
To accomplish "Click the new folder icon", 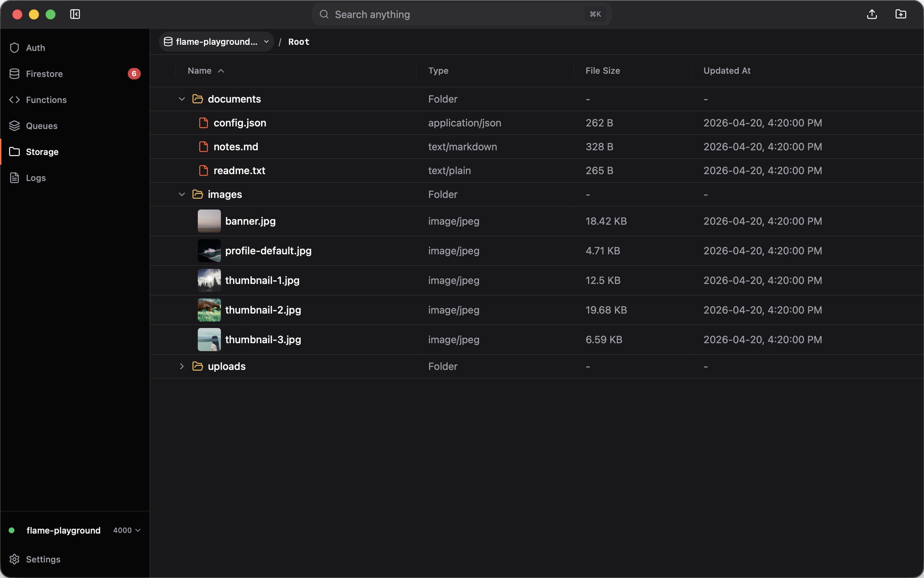I will click(x=901, y=14).
